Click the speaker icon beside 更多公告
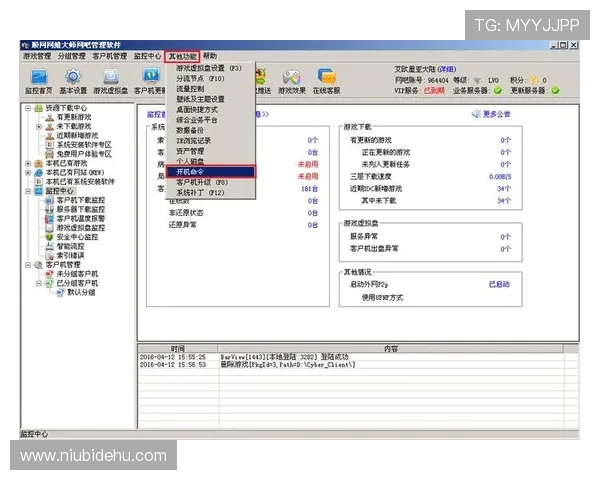The image size is (600, 480). 475,114
